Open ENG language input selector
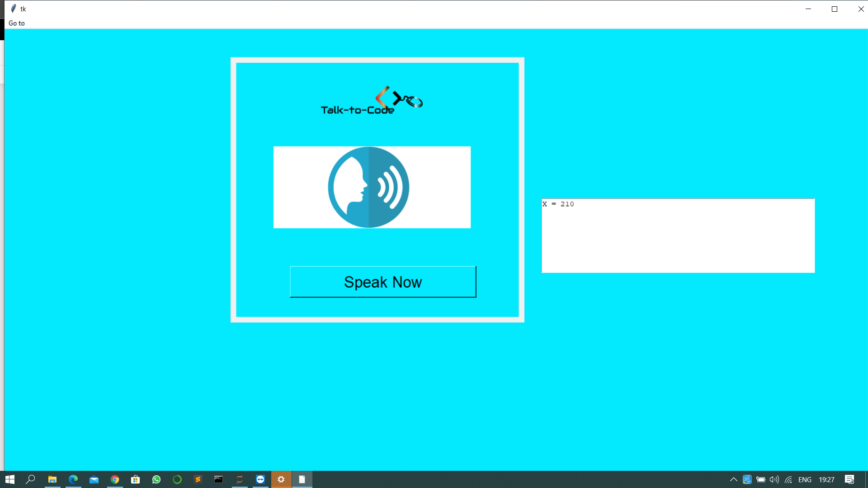868x488 pixels. 805,479
